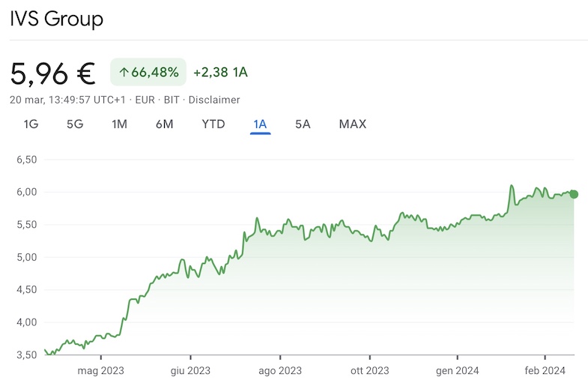Switch chart to 1M range
The width and height of the screenshot is (588, 389).
(119, 124)
